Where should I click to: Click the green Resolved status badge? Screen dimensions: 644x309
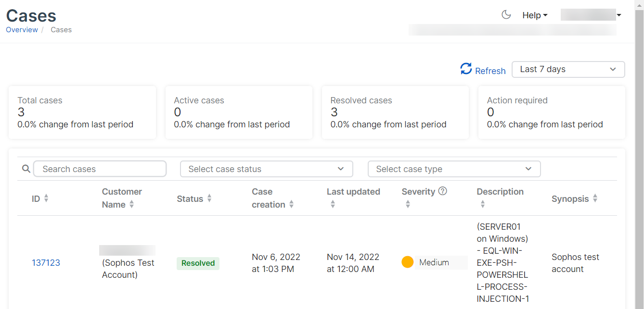pyautogui.click(x=198, y=263)
